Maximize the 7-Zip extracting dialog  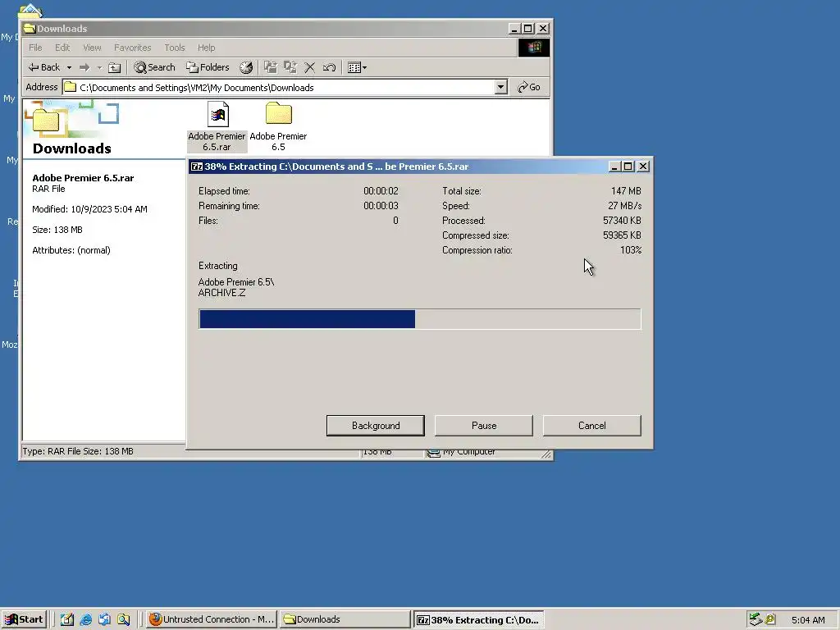[628, 167]
